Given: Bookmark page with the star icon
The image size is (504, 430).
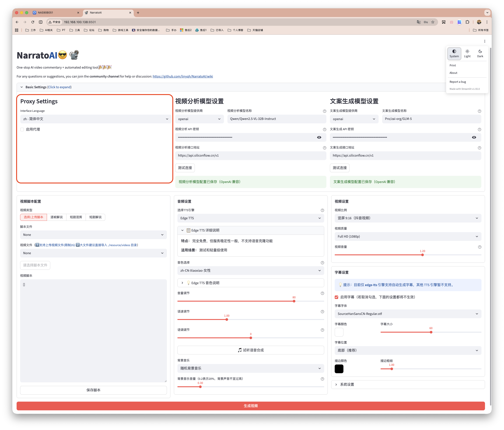Looking at the screenshot, I should point(433,22).
